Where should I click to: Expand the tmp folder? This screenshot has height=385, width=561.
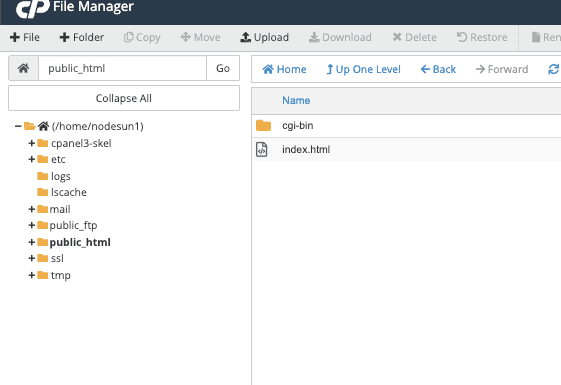(31, 275)
